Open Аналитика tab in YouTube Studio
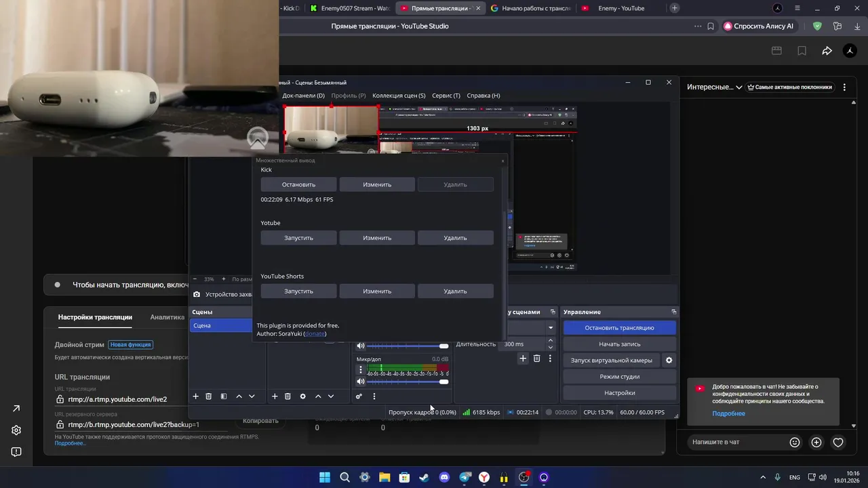The width and height of the screenshot is (868, 488). tap(167, 317)
